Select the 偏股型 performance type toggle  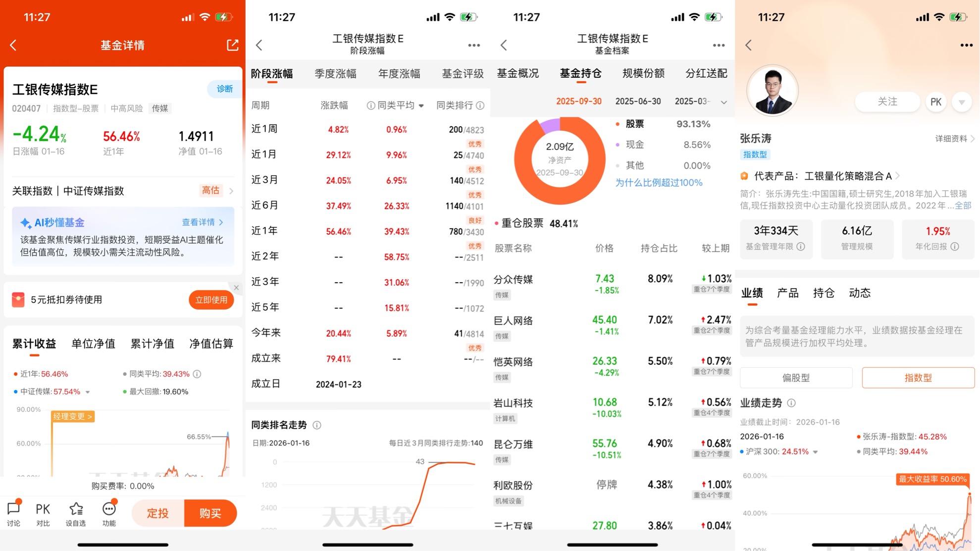point(796,378)
